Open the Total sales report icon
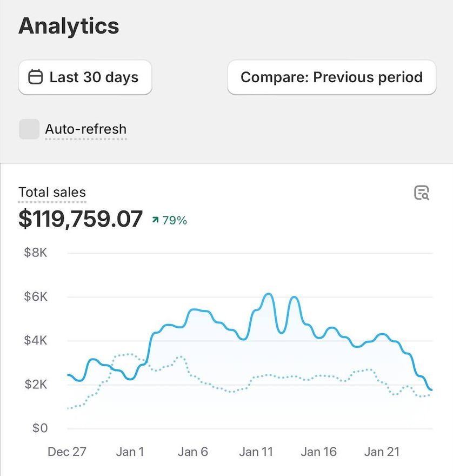 (x=422, y=193)
